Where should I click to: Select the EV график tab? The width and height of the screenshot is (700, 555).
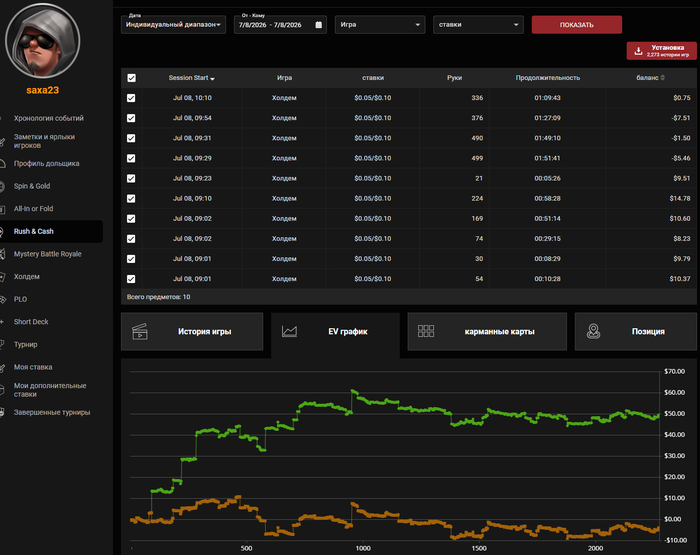335,331
